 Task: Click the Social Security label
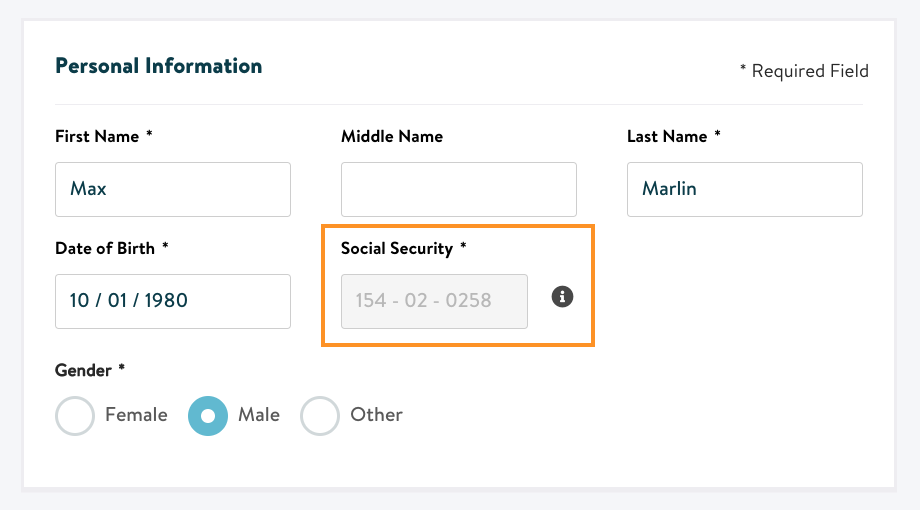coord(404,248)
